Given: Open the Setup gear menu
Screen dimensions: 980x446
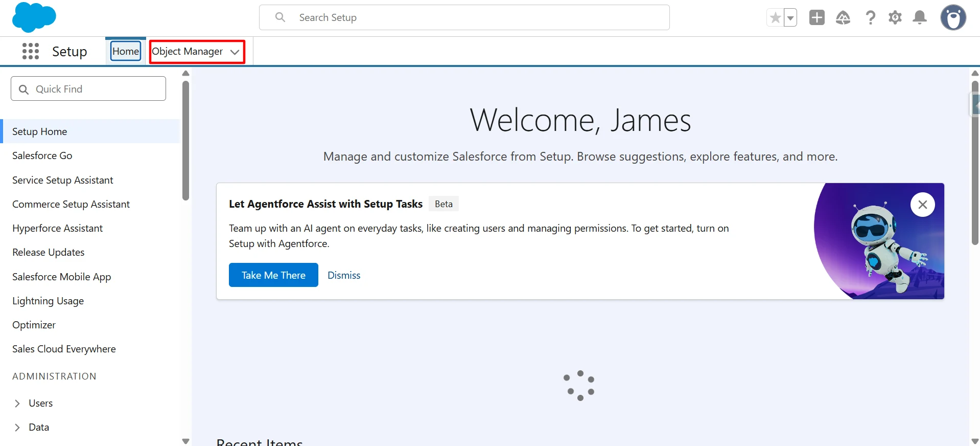Looking at the screenshot, I should 895,18.
